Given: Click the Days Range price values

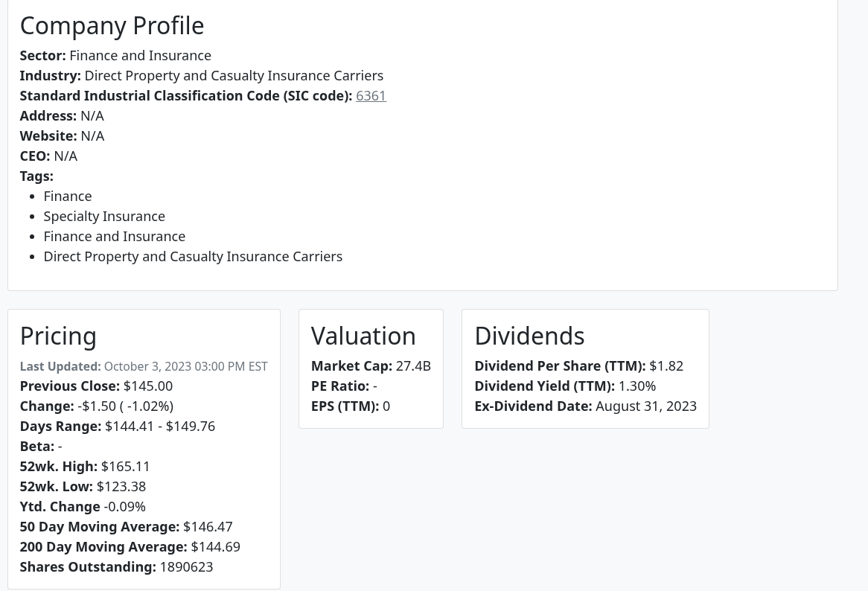Looking at the screenshot, I should (160, 426).
